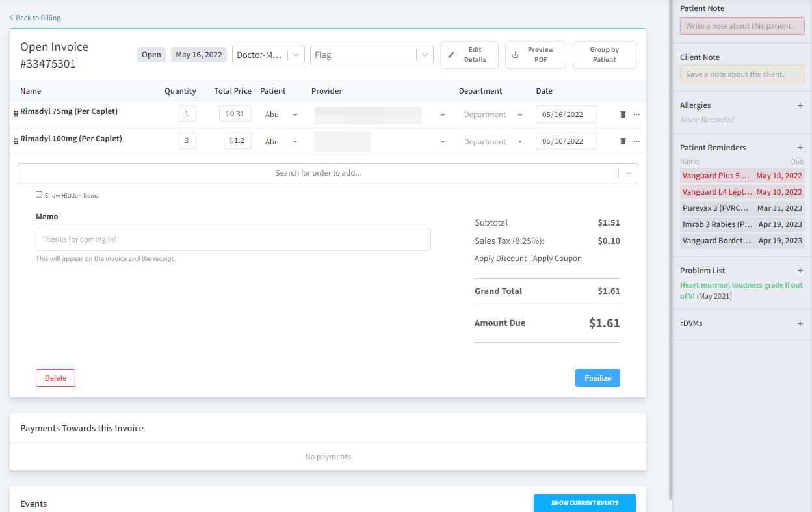Expand the Search for order to add dropdown
The image size is (812, 512).
pos(628,173)
